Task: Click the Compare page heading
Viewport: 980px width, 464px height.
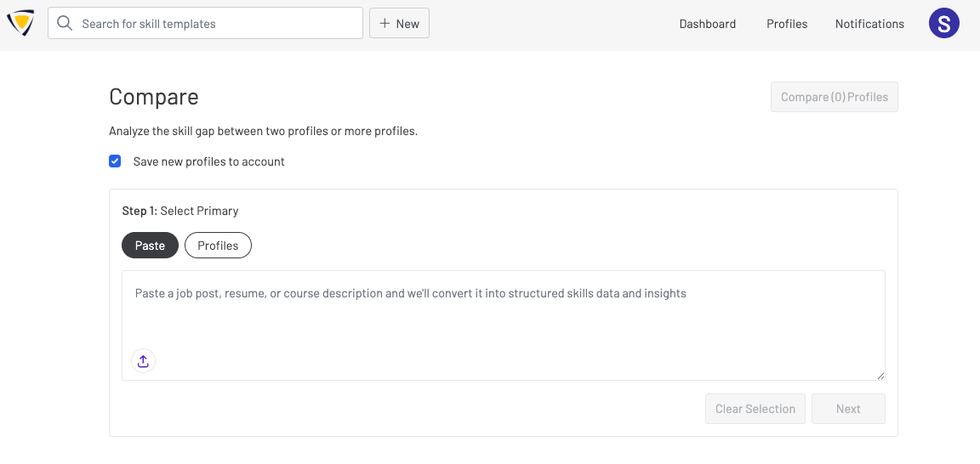Action: pos(154,97)
